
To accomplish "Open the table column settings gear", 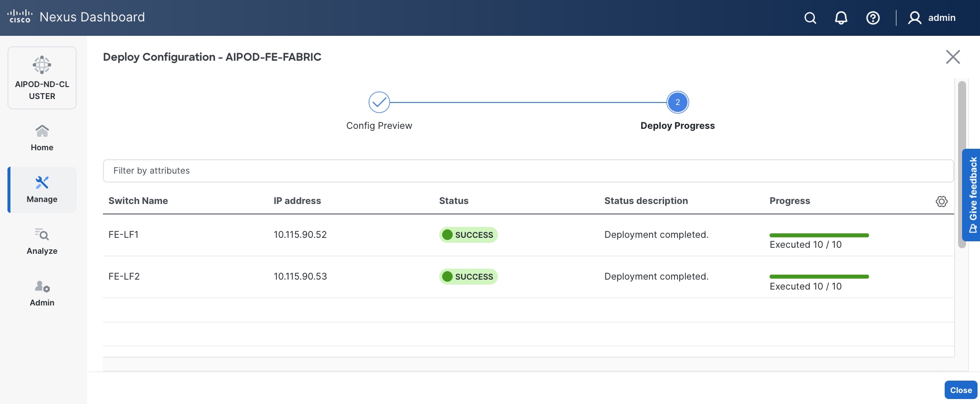I will (941, 202).
